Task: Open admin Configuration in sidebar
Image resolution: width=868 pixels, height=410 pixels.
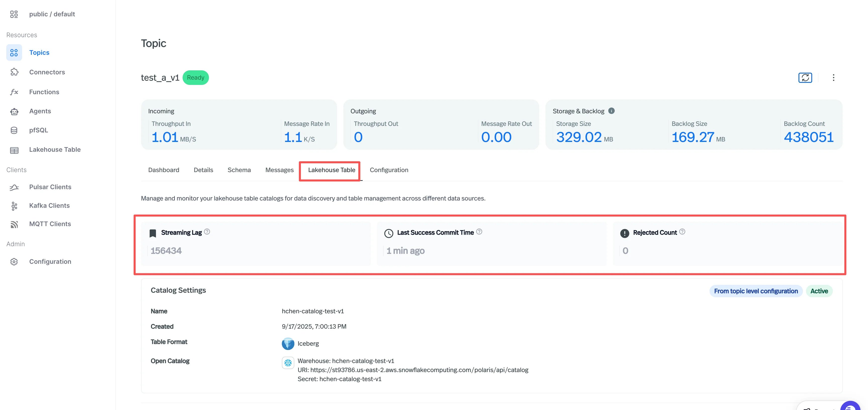Action: [x=50, y=262]
